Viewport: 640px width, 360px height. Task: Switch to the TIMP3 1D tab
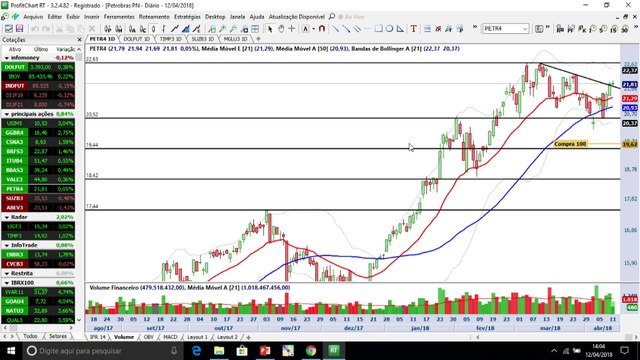tap(170, 39)
